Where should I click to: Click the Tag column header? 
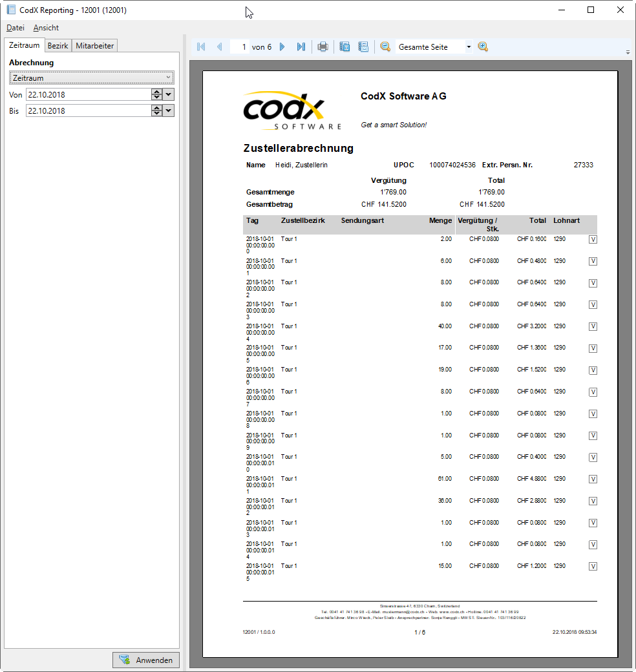[253, 220]
